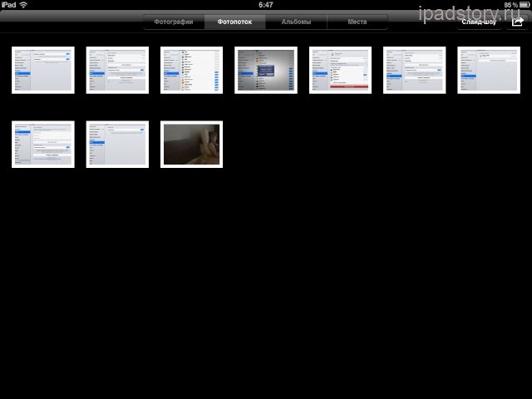This screenshot has height=399, width=532.
Task: Open the sixth thumbnail in top row
Action: point(414,70)
